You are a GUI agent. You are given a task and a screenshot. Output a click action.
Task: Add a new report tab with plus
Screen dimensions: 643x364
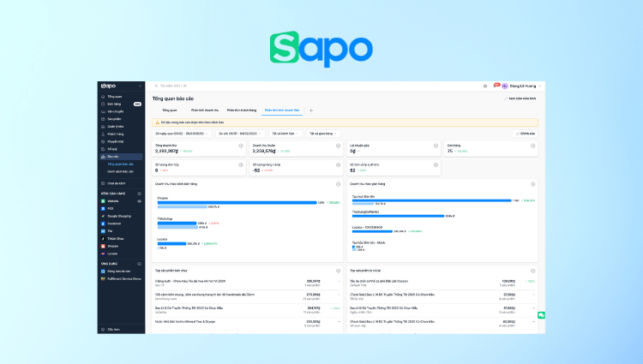click(311, 110)
